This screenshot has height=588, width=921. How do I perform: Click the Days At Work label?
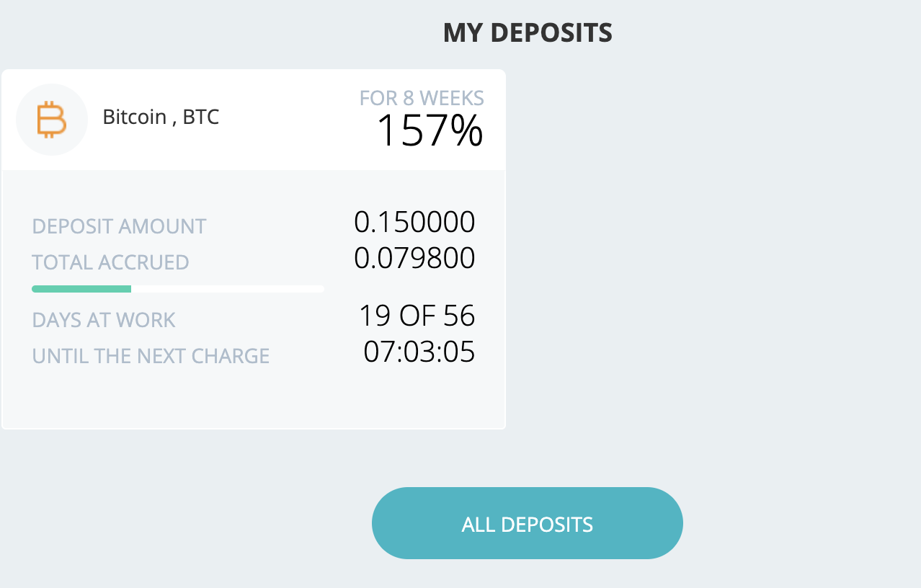pos(104,320)
